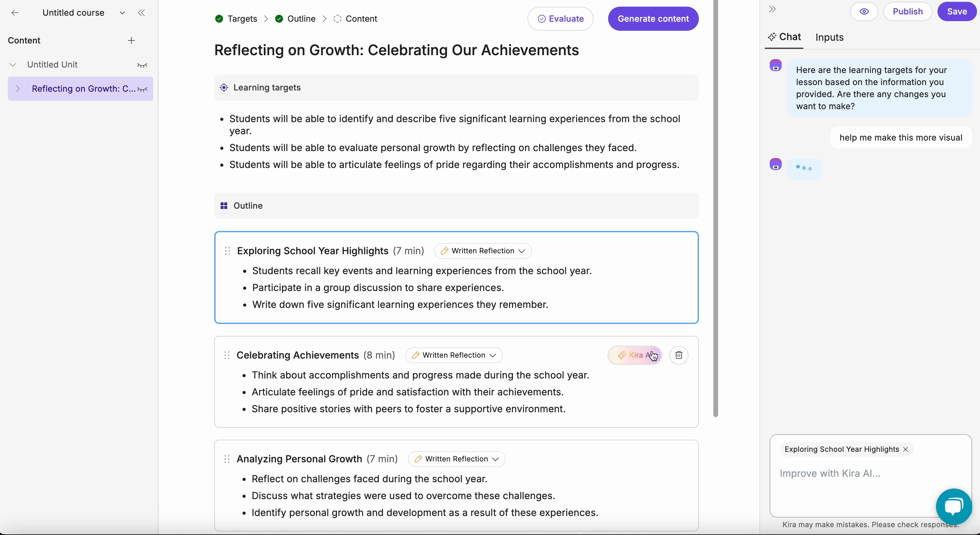Grab drag handle of Analyzing Personal Growth

tap(227, 459)
